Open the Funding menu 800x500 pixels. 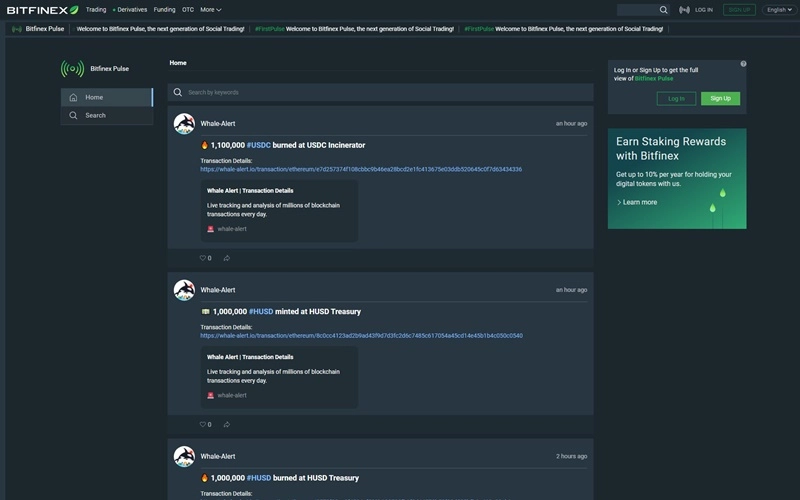[164, 10]
